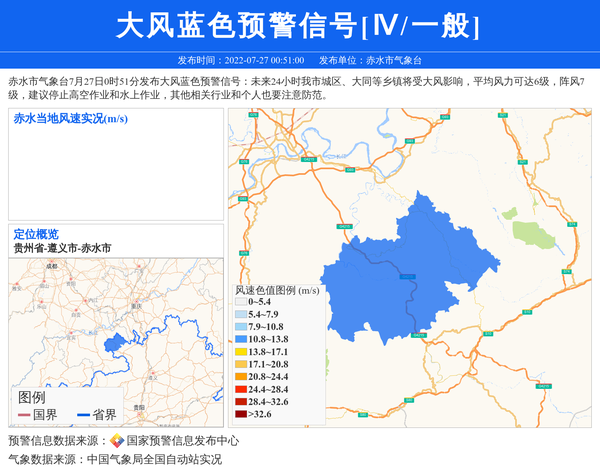
Task: Select the 24.4~28.4 red wind speed swatch
Action: (x=240, y=389)
